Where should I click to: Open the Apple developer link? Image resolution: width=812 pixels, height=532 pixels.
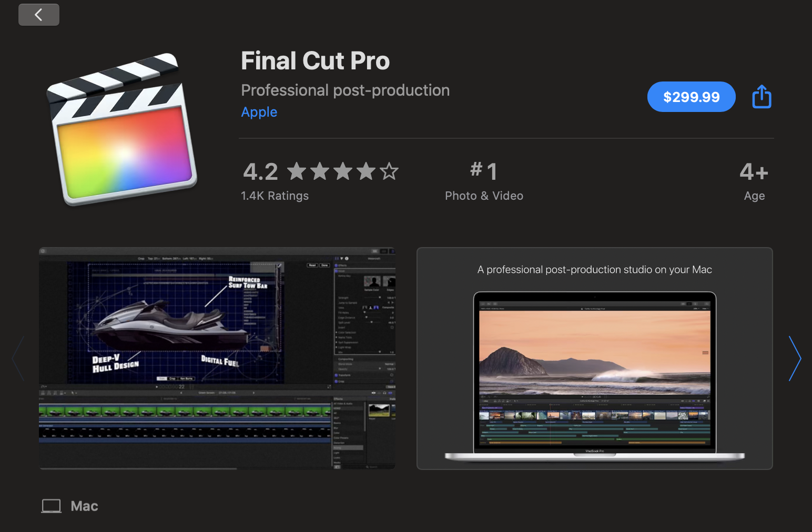[259, 112]
